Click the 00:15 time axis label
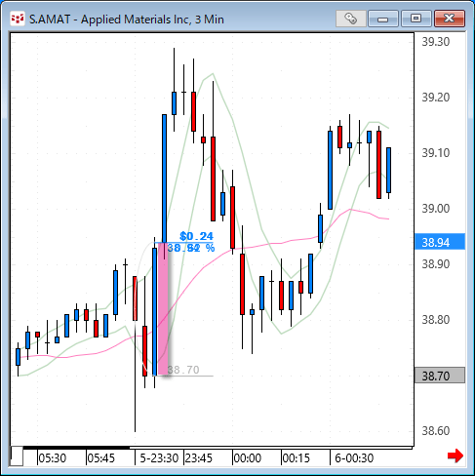 [x=296, y=458]
